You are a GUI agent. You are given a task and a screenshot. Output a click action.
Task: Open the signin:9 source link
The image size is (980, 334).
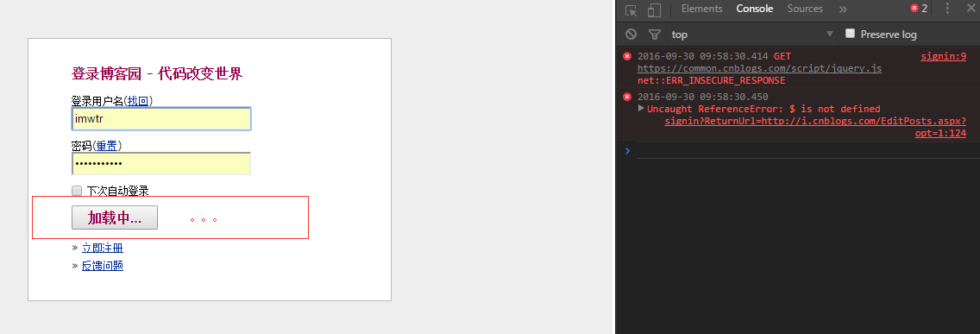coord(943,57)
